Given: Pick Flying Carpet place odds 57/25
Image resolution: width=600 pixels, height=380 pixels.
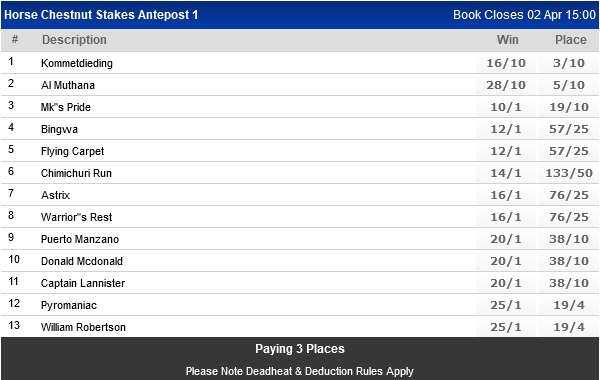Looking at the screenshot, I should [x=569, y=151].
